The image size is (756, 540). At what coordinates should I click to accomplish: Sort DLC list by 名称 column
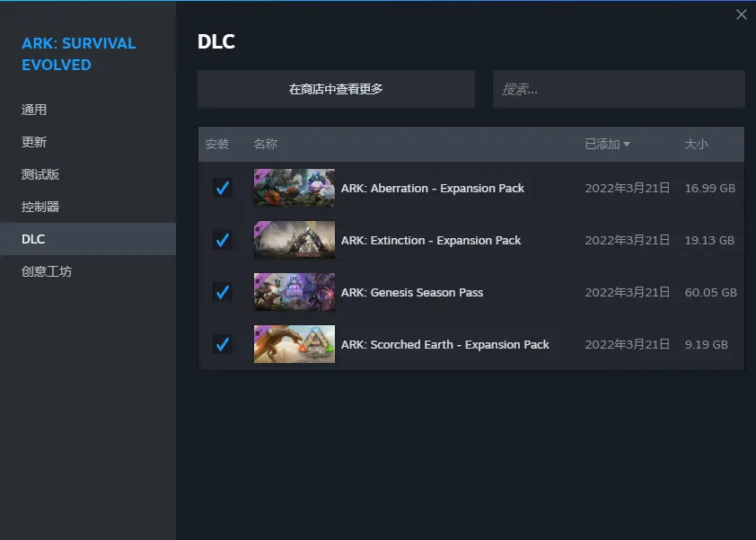[265, 144]
